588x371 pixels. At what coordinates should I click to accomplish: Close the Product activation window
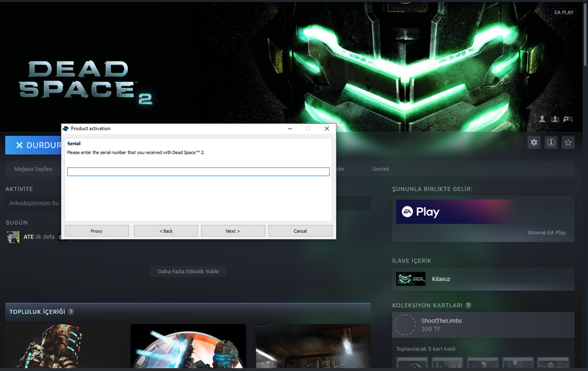click(327, 129)
